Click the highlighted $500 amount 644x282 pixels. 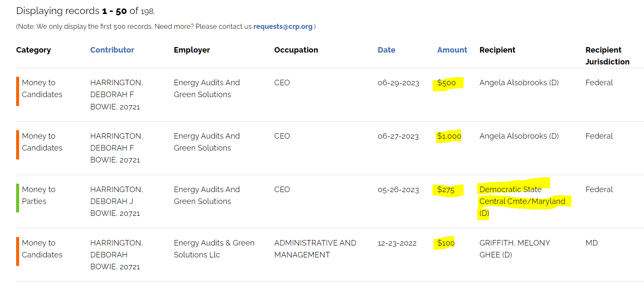tap(447, 83)
